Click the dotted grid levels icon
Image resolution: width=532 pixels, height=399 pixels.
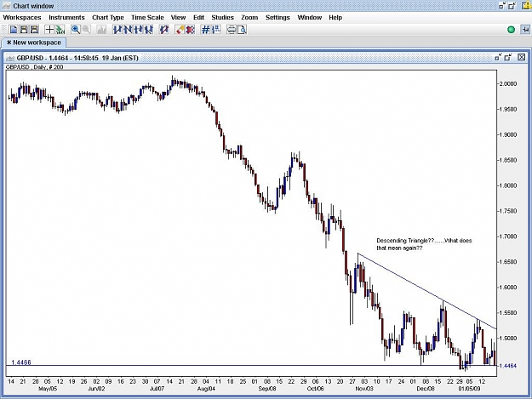(216, 30)
